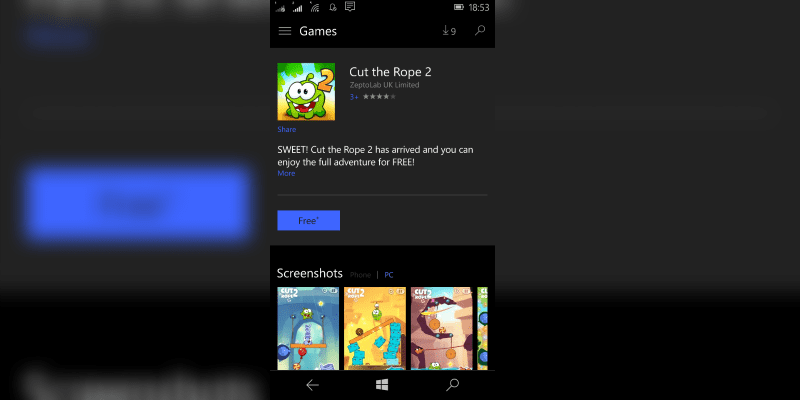Screen dimensions: 800x400
Task: Switch screenshots to Phone view
Action: [360, 275]
